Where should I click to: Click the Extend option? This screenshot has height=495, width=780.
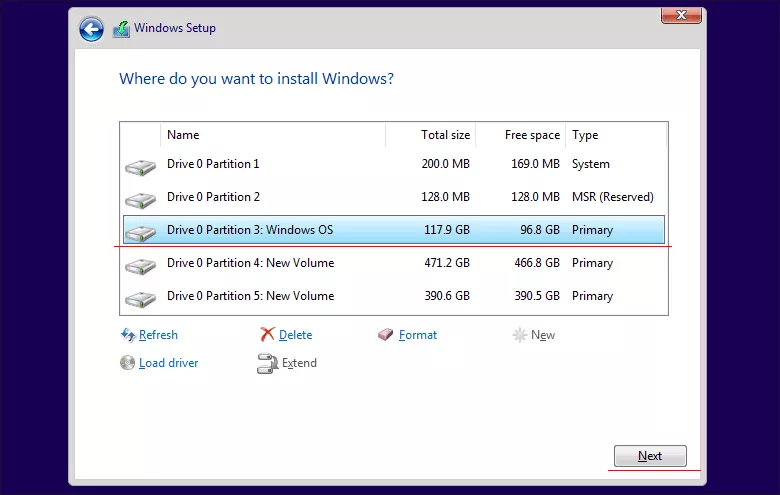point(299,363)
